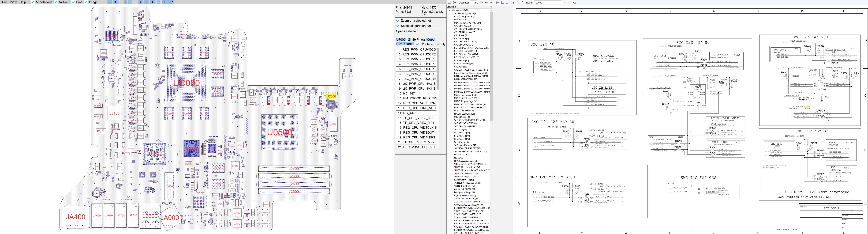Open bookmark FAN: System Fan [58]
The height and width of the screenshot is (234, 868).
[x=464, y=180]
